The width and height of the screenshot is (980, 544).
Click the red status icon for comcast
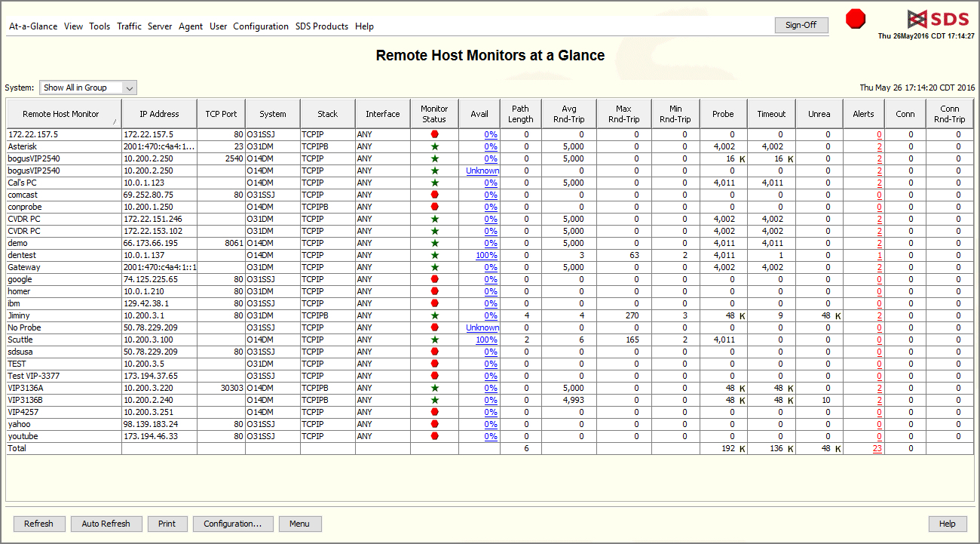(x=434, y=195)
